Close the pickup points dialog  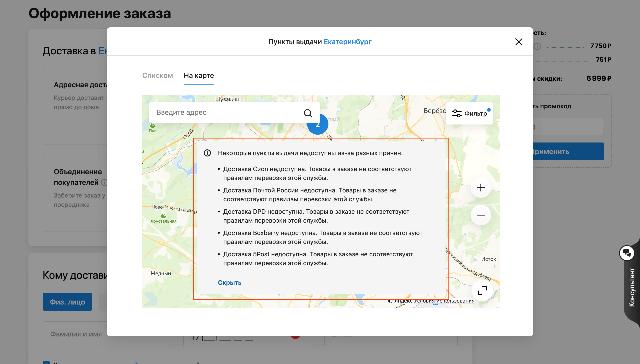(519, 42)
